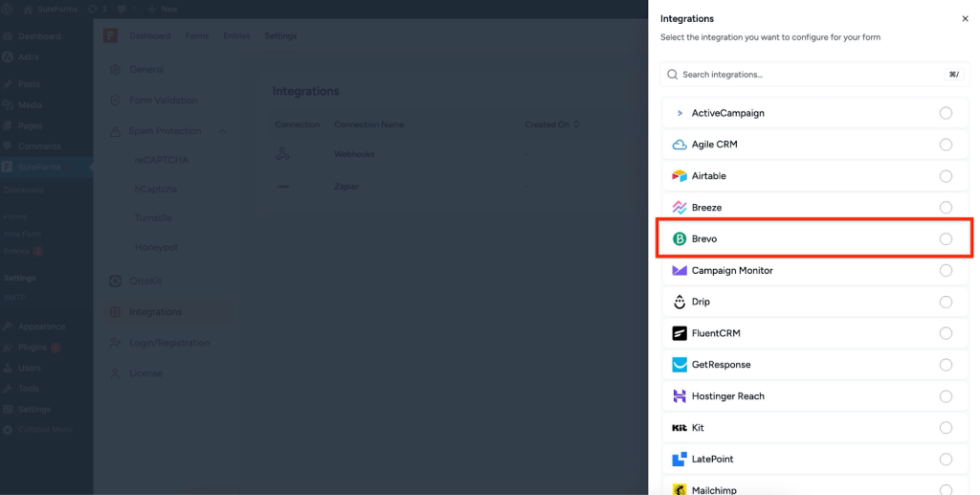980x495 pixels.
Task: Click the Campaign Monitor envelope icon
Action: coord(679,271)
